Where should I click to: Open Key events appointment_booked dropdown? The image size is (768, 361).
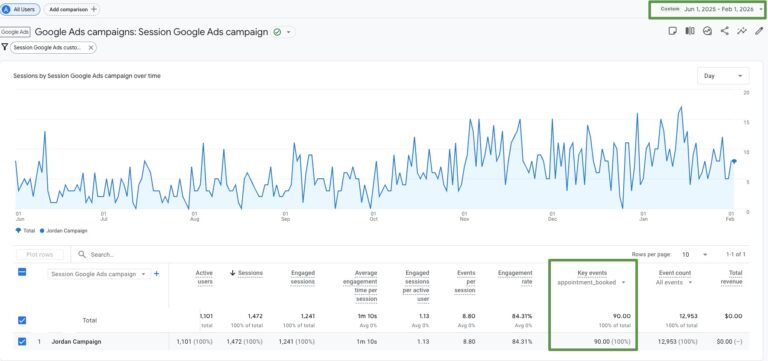592,283
